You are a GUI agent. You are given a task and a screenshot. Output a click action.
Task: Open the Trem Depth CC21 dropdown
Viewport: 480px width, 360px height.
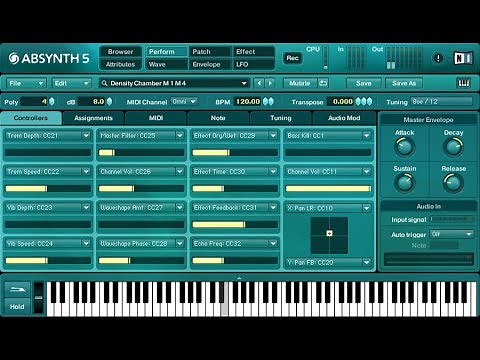tap(86, 136)
